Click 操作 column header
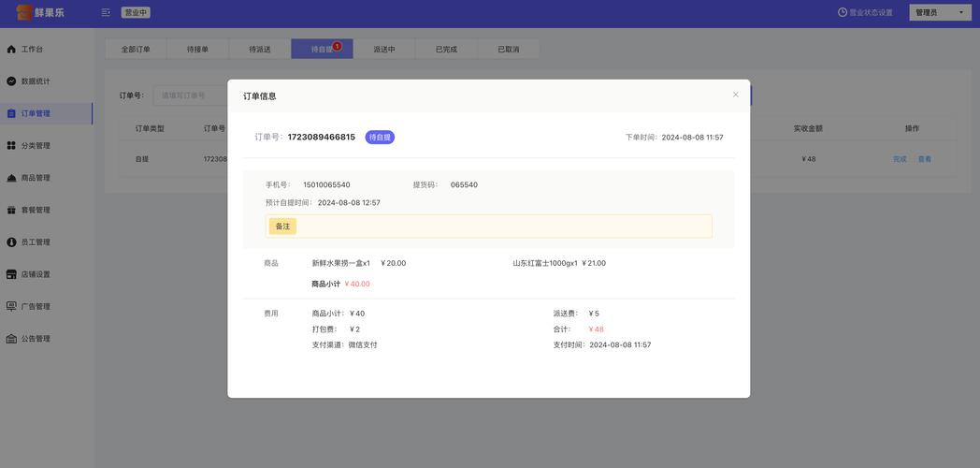 coord(913,128)
